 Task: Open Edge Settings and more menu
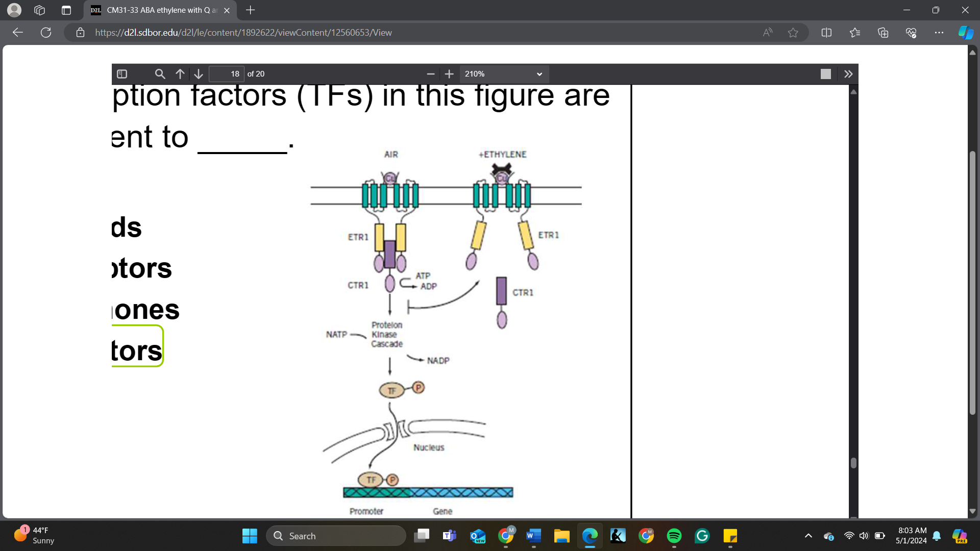tap(939, 32)
